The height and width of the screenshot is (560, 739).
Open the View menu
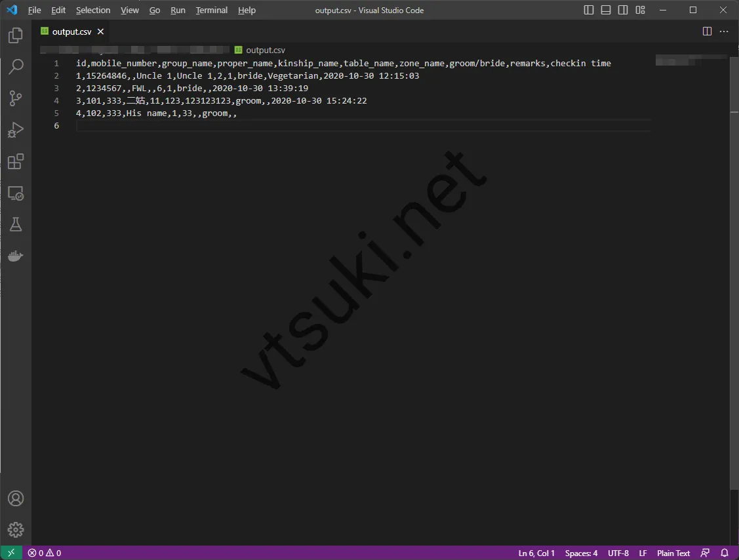tap(130, 10)
